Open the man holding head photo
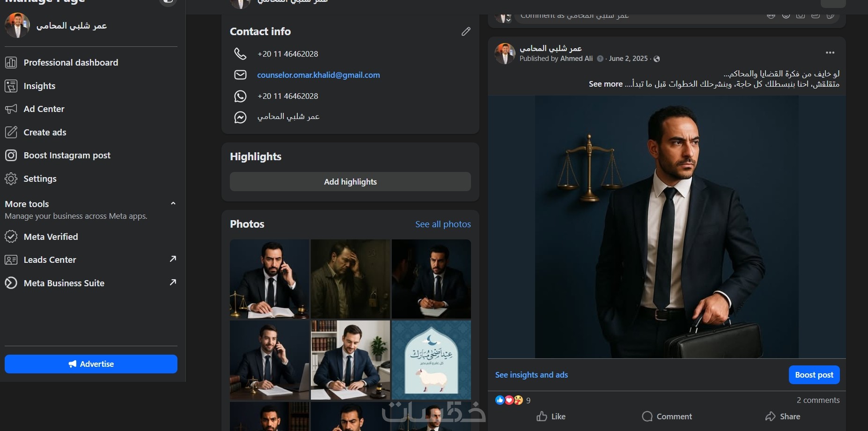Screen dimensions: 868x431 click(350, 279)
